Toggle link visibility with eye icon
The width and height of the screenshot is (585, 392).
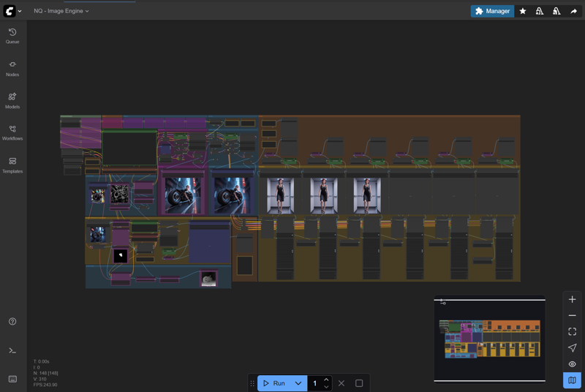tap(572, 364)
